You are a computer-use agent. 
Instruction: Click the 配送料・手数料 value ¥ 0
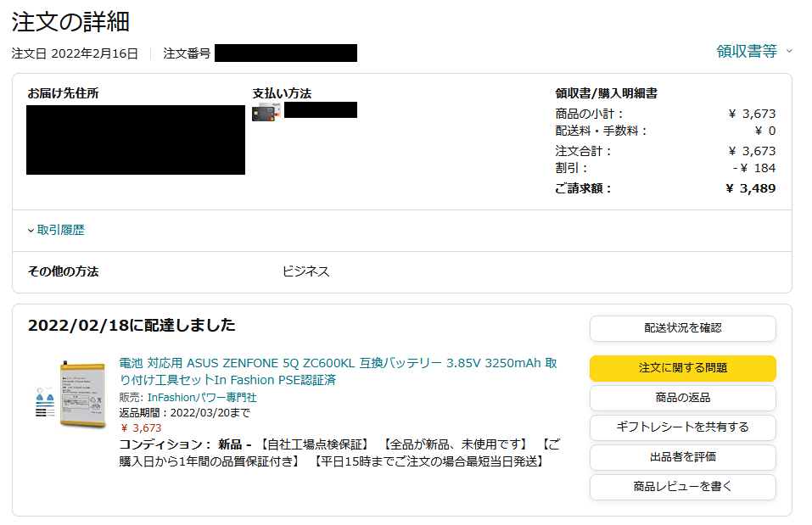pos(764,131)
